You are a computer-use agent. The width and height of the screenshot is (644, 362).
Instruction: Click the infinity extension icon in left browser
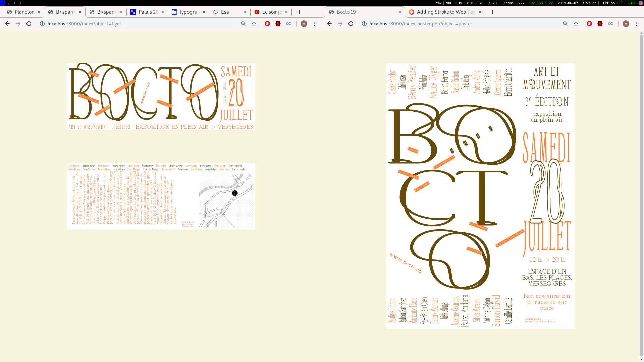289,24
